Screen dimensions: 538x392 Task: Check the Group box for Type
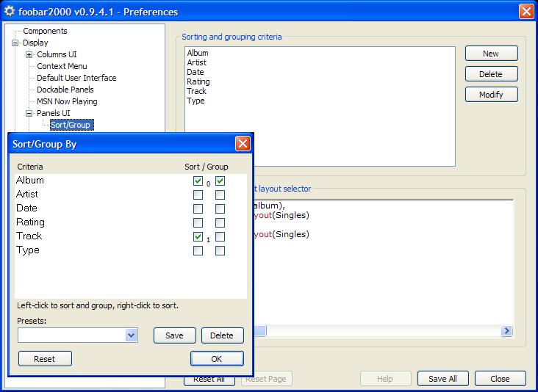(x=220, y=251)
